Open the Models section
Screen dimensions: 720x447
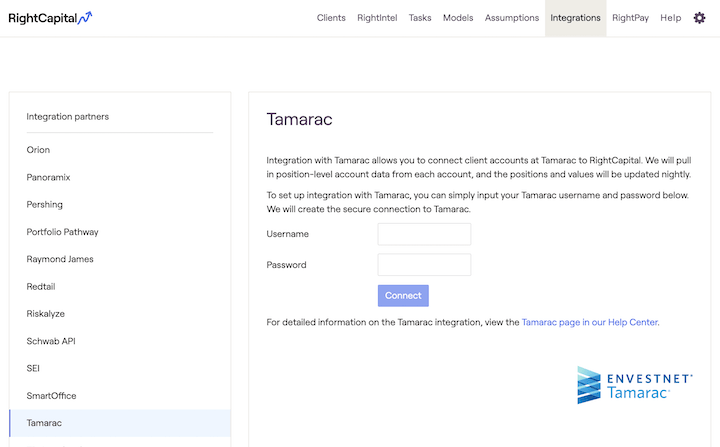point(458,18)
